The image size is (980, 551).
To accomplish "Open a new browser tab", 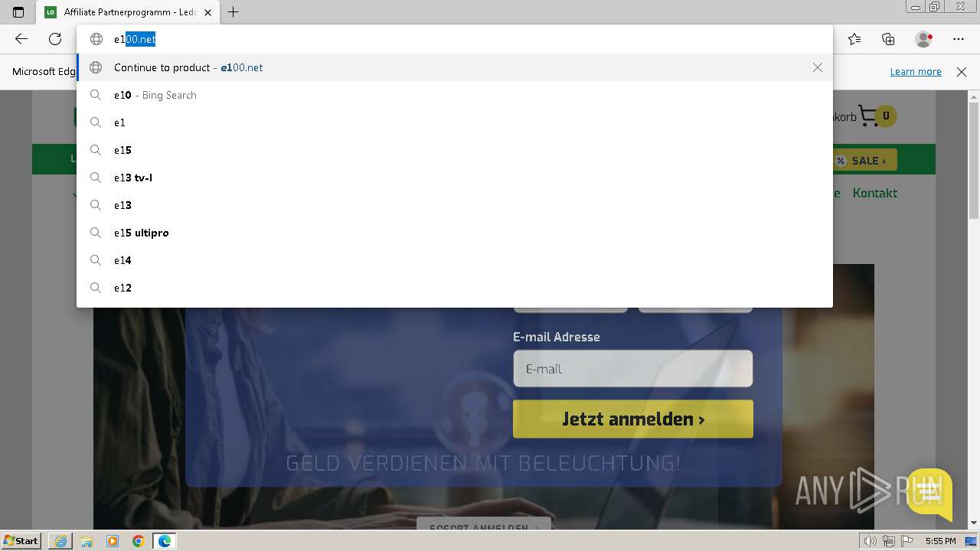I will click(x=234, y=12).
